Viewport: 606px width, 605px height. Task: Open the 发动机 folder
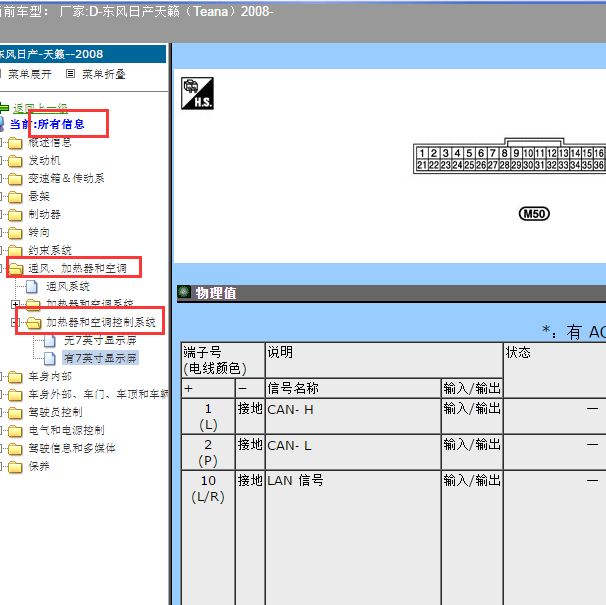click(x=44, y=160)
